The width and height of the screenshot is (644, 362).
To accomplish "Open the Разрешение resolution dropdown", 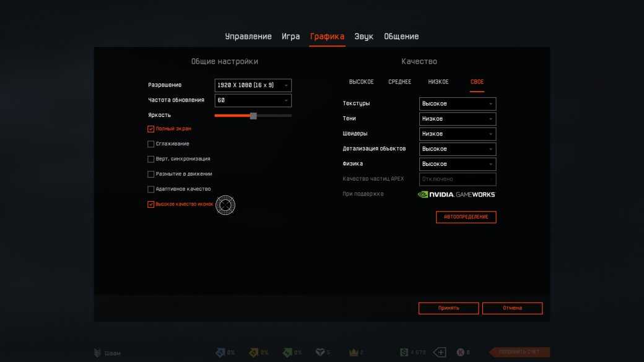I will (253, 85).
